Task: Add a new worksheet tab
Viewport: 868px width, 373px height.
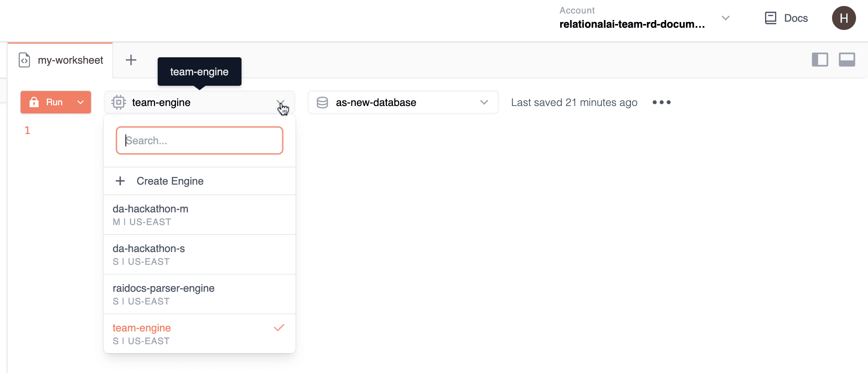Action: coord(131,60)
